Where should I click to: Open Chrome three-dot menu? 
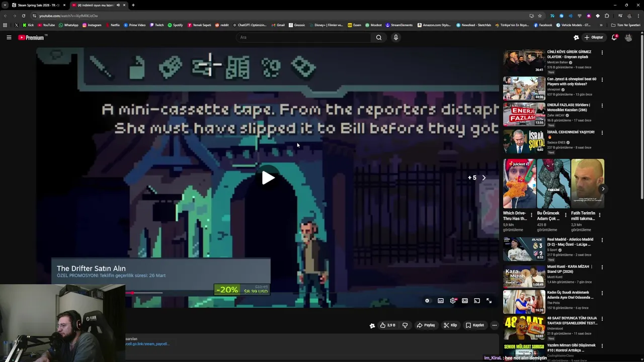[x=637, y=16]
